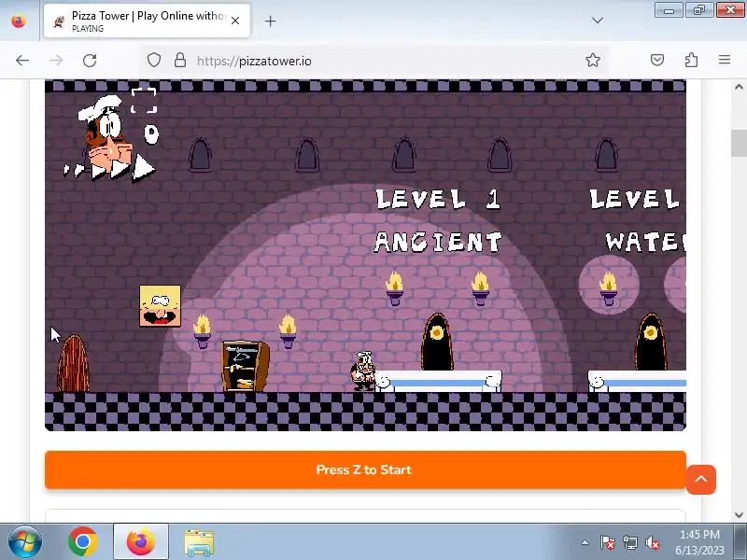The image size is (747, 560).
Task: Go back with the browser back arrow
Action: pos(22,61)
